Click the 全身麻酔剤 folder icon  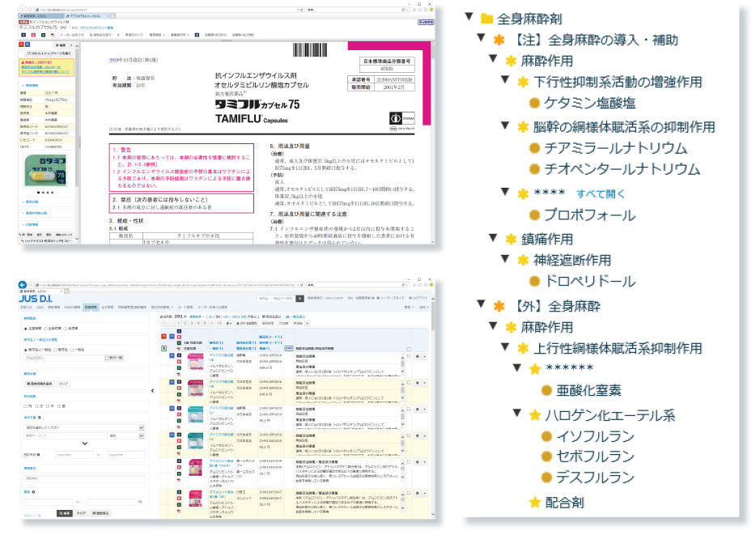point(486,18)
